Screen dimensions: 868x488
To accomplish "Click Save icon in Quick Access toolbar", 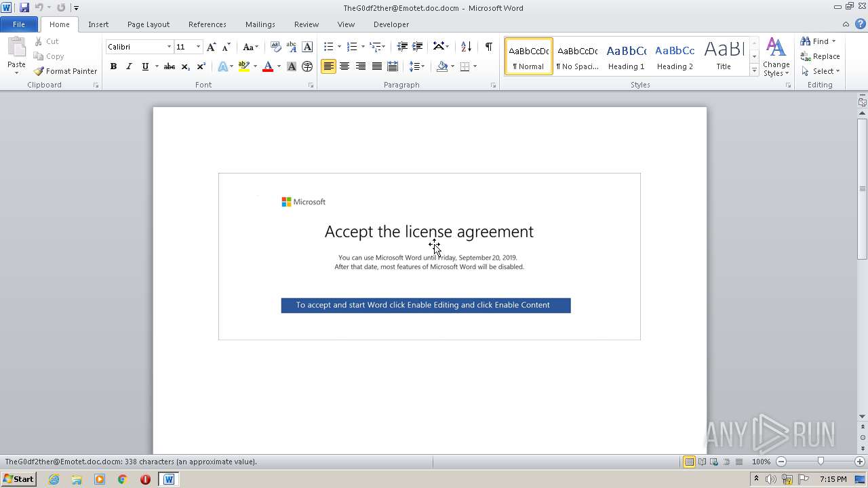I will [24, 7].
